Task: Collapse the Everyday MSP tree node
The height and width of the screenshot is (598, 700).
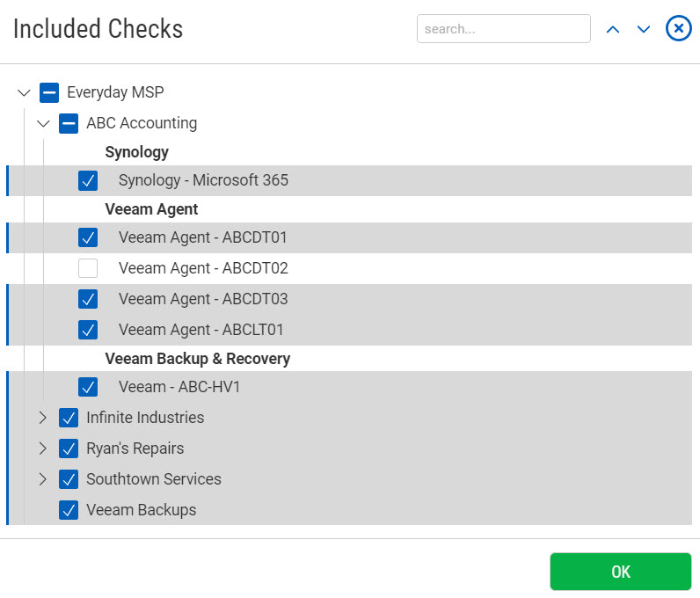Action: [x=24, y=92]
